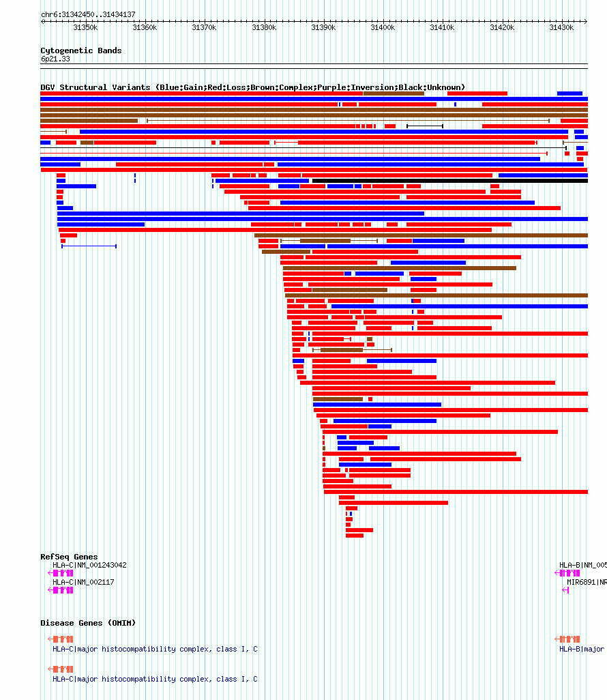
Task: Click the 31430k ruler label
Action: click(x=561, y=28)
